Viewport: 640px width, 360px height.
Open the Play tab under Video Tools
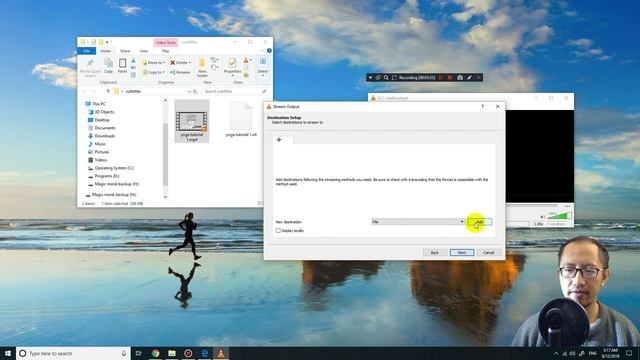tap(165, 51)
